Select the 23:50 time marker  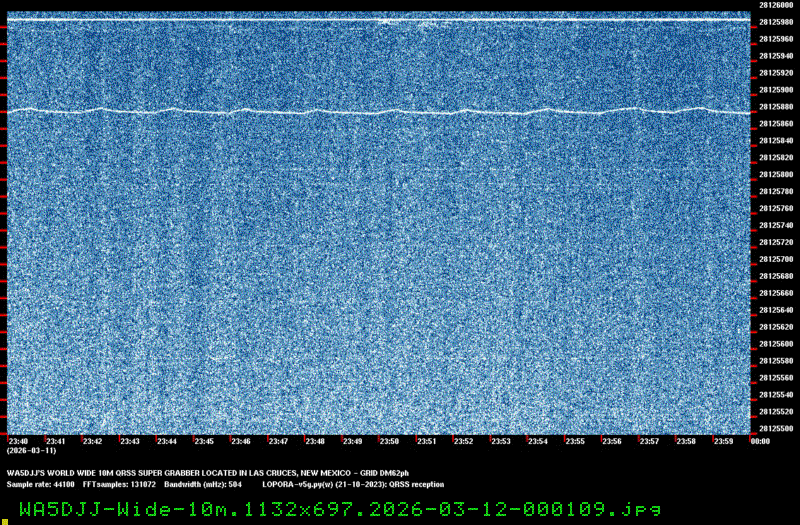click(389, 441)
